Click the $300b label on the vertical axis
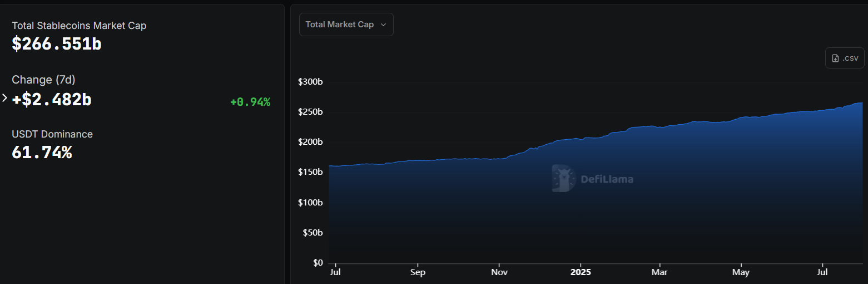 point(310,82)
